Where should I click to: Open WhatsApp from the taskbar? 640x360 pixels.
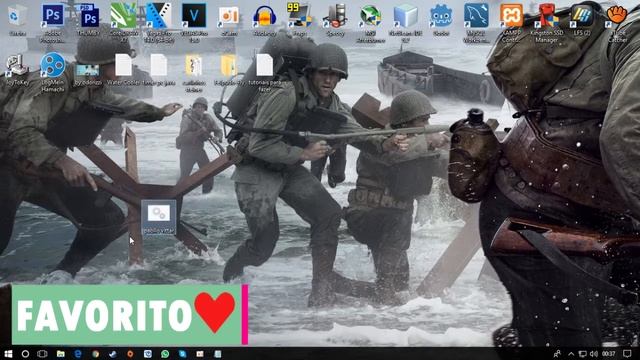click(165, 353)
